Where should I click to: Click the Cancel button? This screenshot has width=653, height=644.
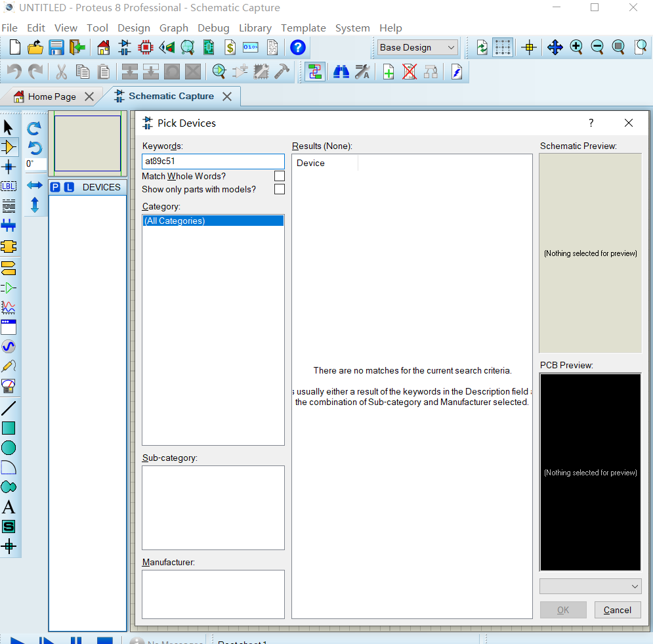[617, 610]
